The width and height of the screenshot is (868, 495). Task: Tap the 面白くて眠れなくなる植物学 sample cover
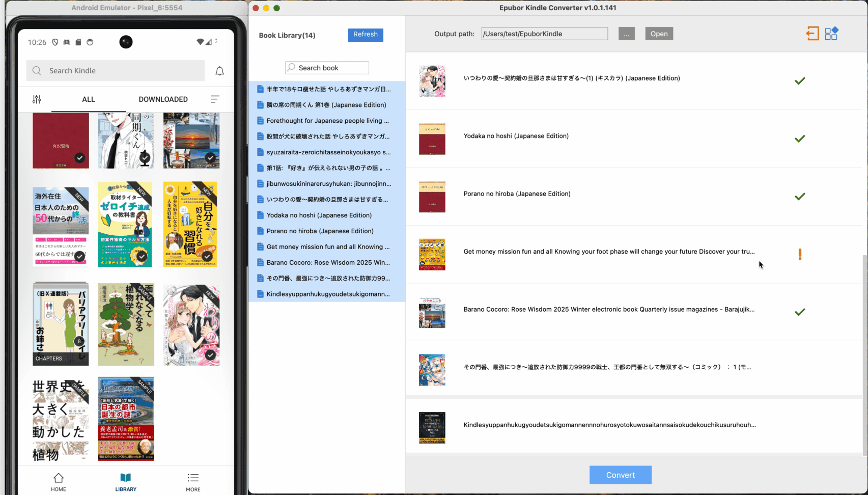pos(126,324)
